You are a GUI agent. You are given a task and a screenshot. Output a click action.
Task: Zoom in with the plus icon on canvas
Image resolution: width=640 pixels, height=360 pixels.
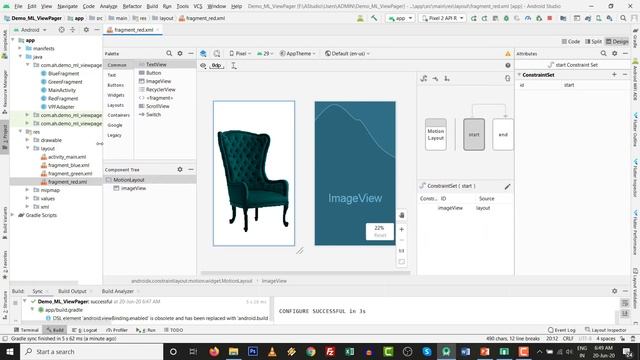click(402, 229)
